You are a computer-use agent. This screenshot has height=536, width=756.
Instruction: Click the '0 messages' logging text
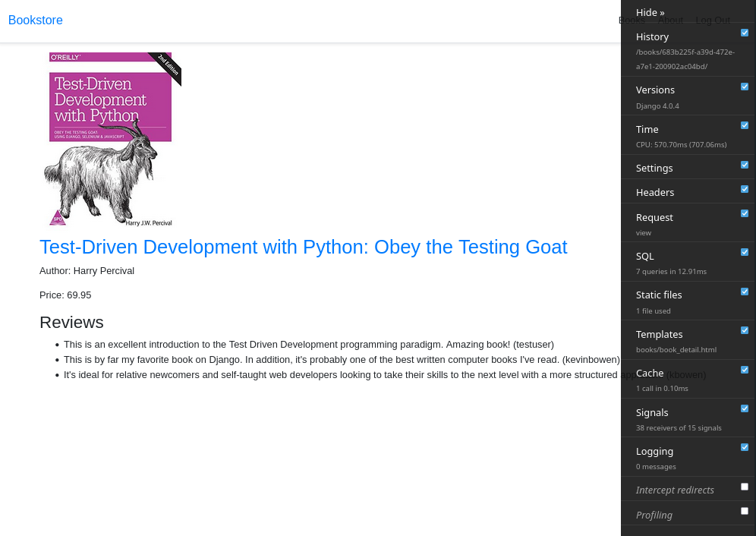coord(656,466)
